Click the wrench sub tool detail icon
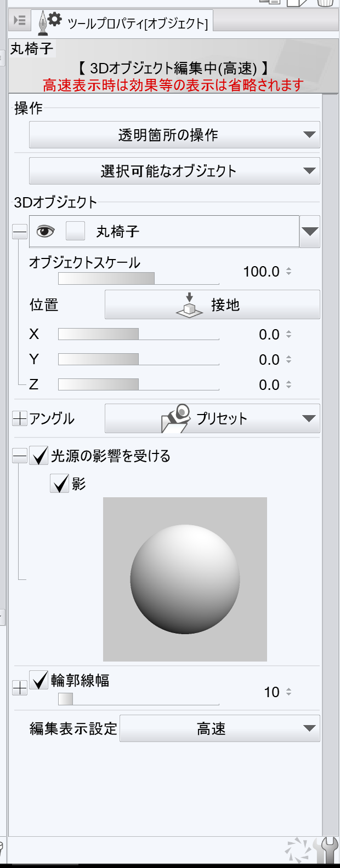The image size is (340, 868). click(x=328, y=851)
